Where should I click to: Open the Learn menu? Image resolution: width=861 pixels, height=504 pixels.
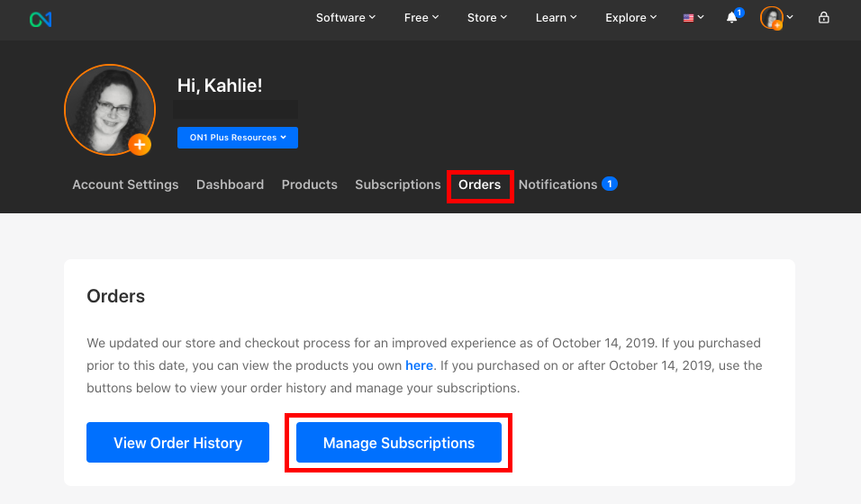pyautogui.click(x=557, y=18)
